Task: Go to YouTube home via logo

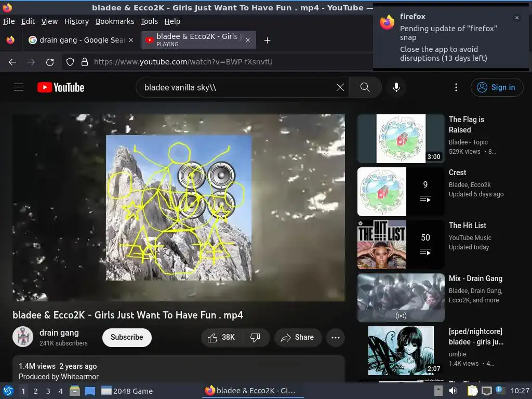Action: [x=61, y=87]
